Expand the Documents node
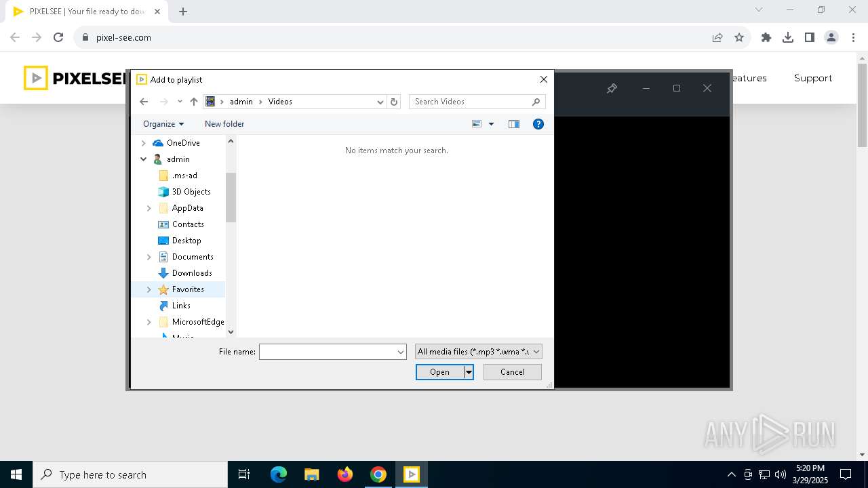This screenshot has width=868, height=488. click(x=149, y=257)
